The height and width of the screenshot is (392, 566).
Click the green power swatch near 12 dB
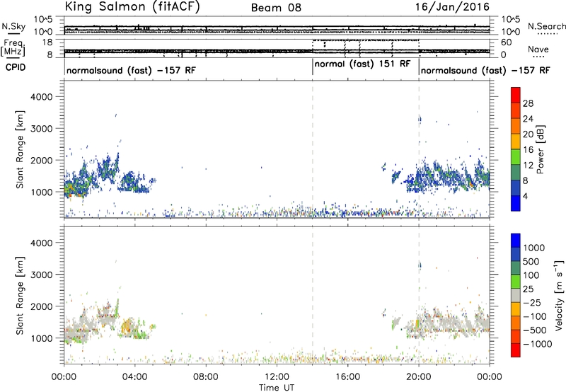click(516, 156)
